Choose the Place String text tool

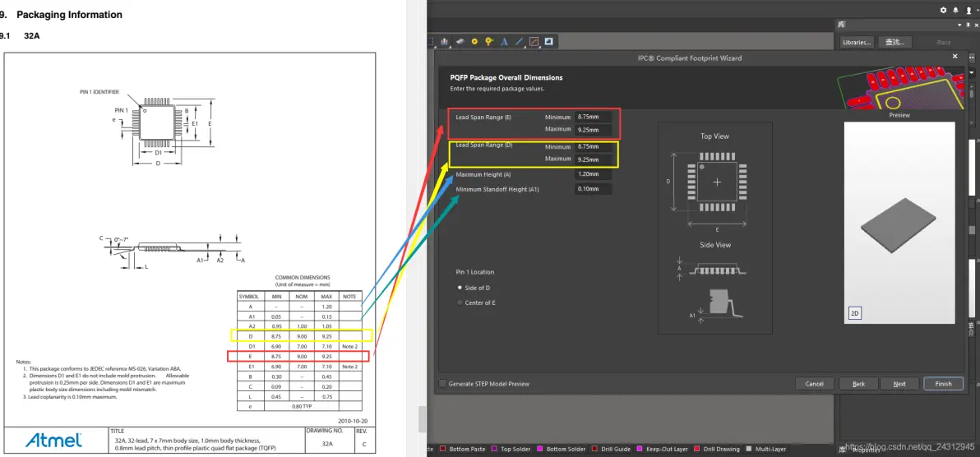click(504, 42)
